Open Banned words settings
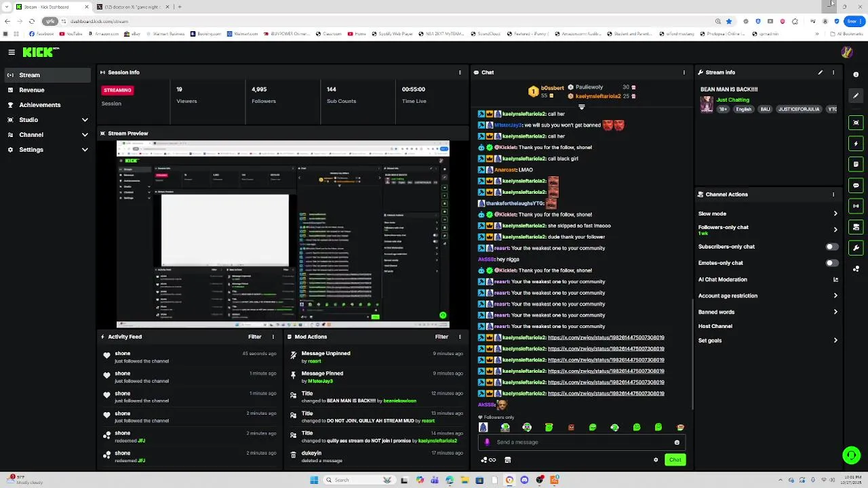Screen dimensions: 868x488 click(x=768, y=312)
